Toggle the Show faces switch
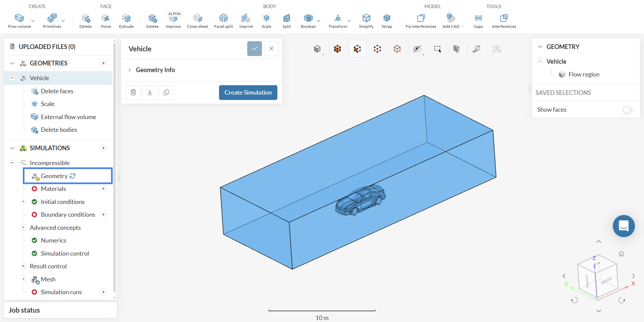Image resolution: width=644 pixels, height=322 pixels. click(628, 110)
